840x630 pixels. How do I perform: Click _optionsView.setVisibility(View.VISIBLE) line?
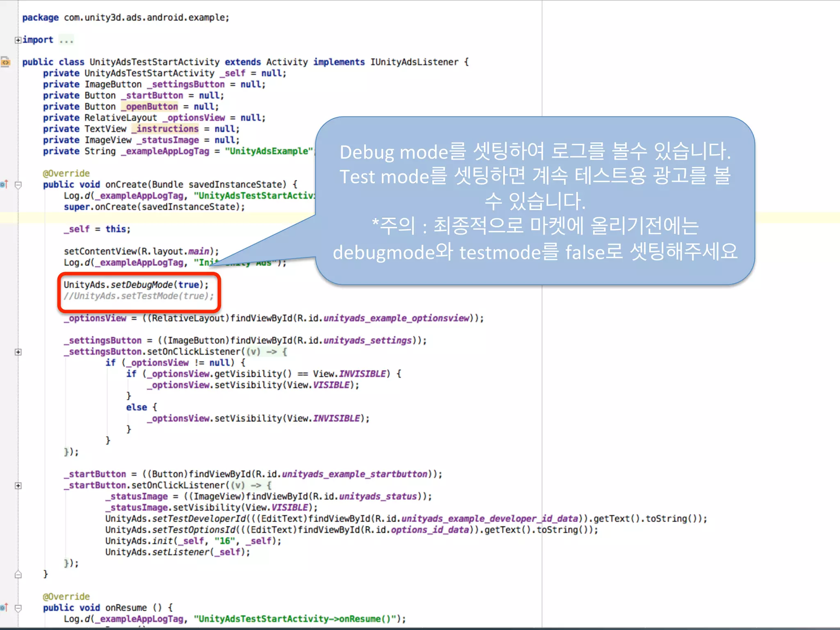253,385
